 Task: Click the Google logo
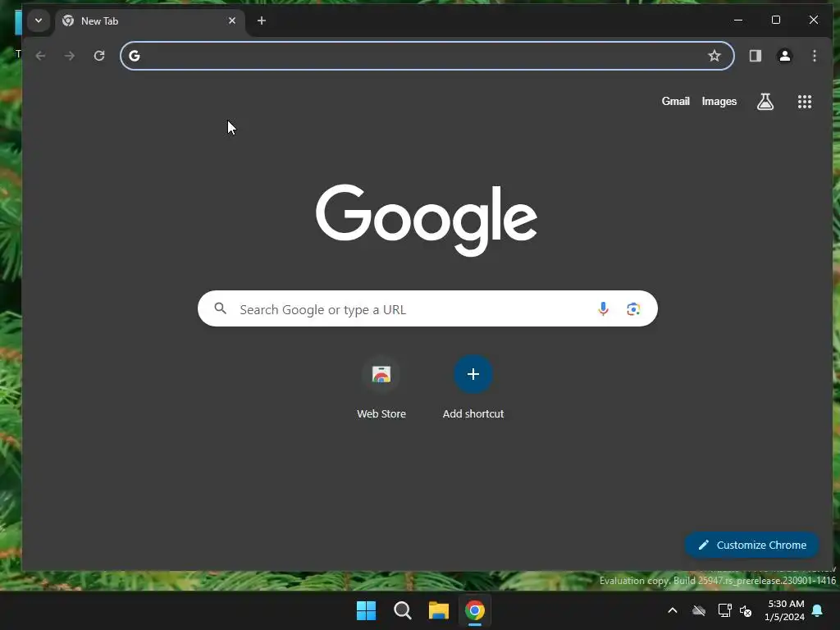pos(427,220)
